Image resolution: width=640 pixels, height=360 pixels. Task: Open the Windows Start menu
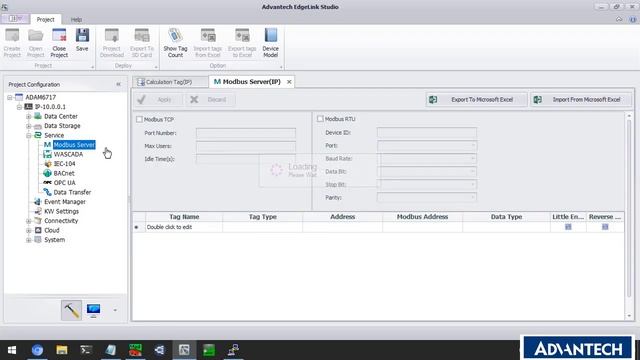click(12, 350)
